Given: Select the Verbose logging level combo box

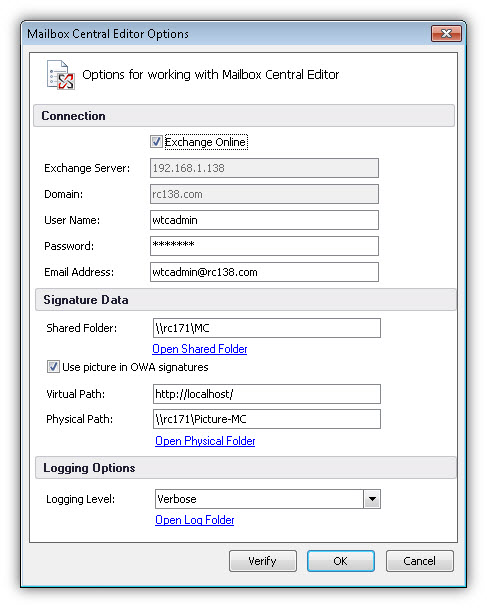Looking at the screenshot, I should [x=268, y=499].
